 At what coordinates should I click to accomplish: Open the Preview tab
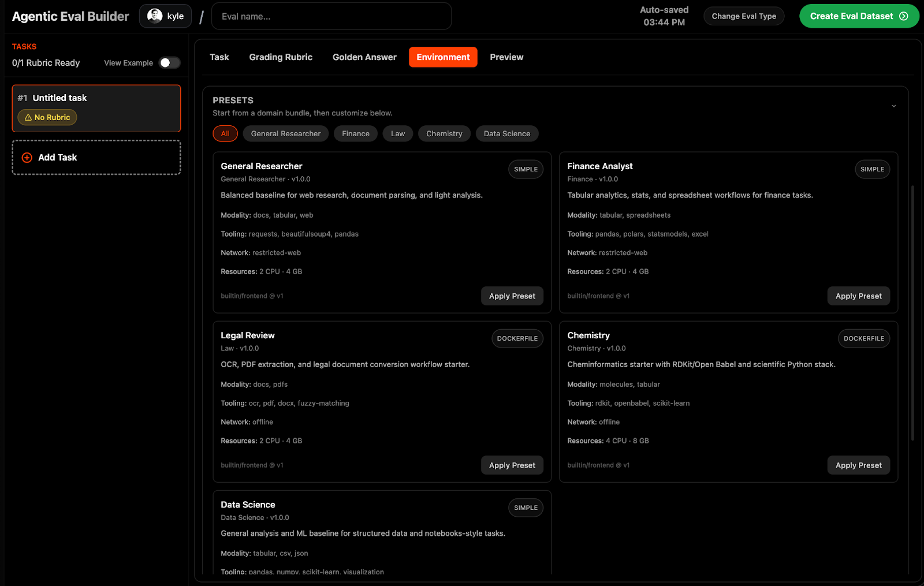(506, 57)
